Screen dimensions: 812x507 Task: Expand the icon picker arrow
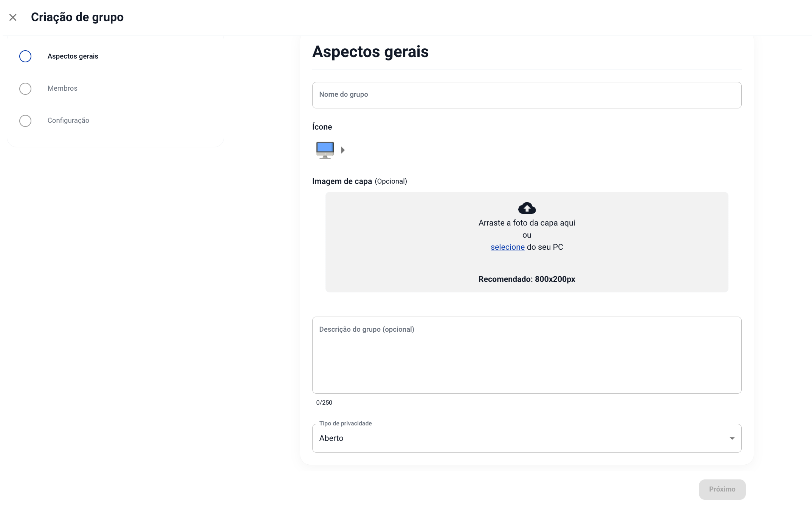[342, 150]
